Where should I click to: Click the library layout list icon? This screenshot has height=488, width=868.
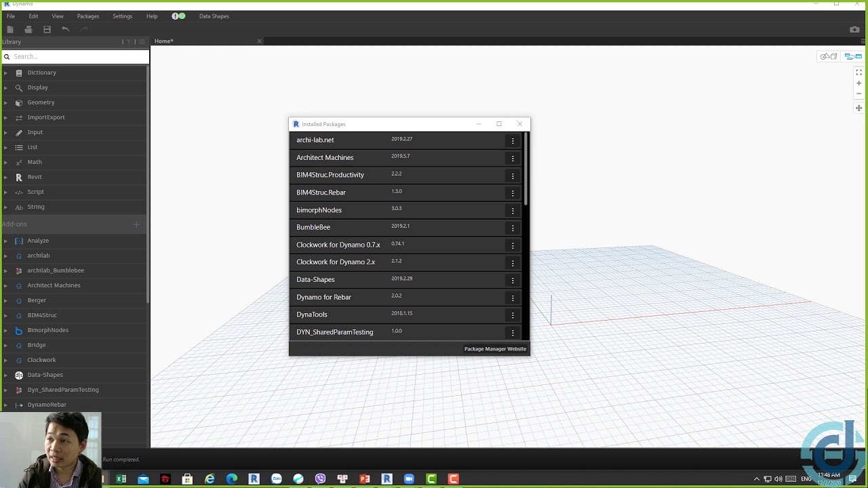pyautogui.click(x=142, y=42)
